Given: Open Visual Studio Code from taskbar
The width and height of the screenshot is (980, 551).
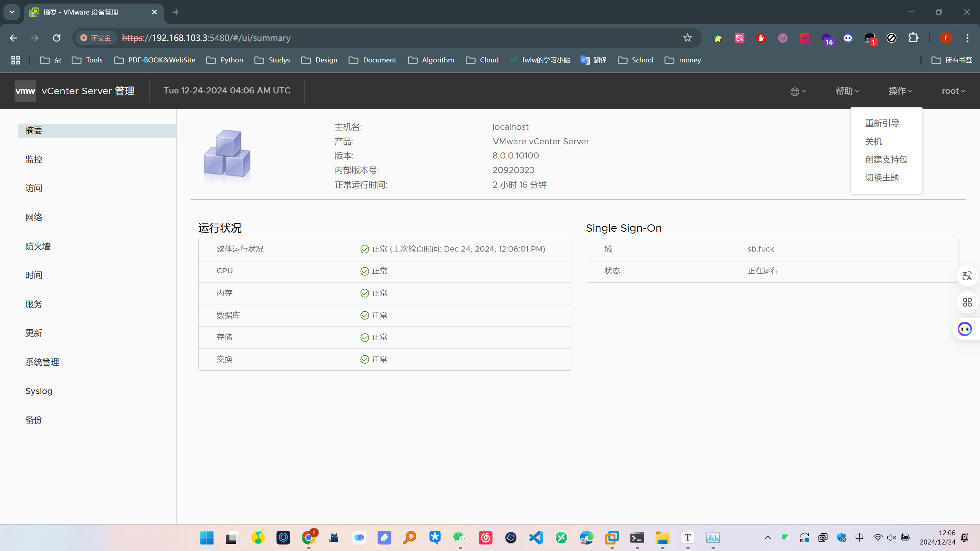Looking at the screenshot, I should [536, 538].
